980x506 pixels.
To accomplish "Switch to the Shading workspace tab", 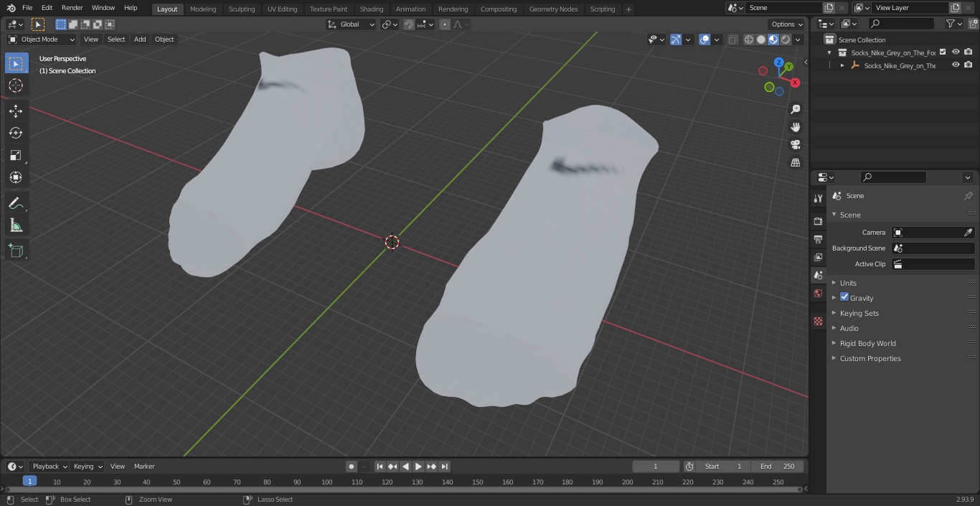I will pyautogui.click(x=372, y=9).
